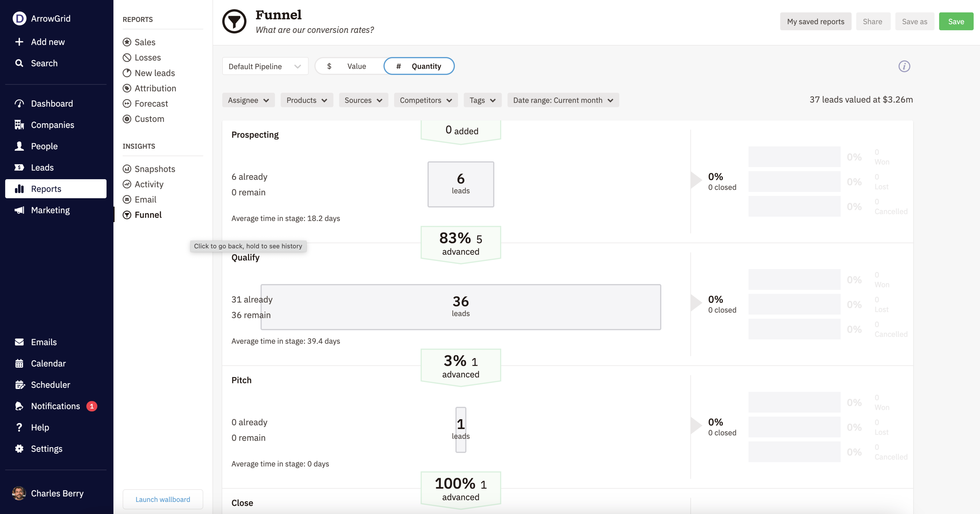
Task: Expand the Products dropdown filter
Action: [x=305, y=100]
